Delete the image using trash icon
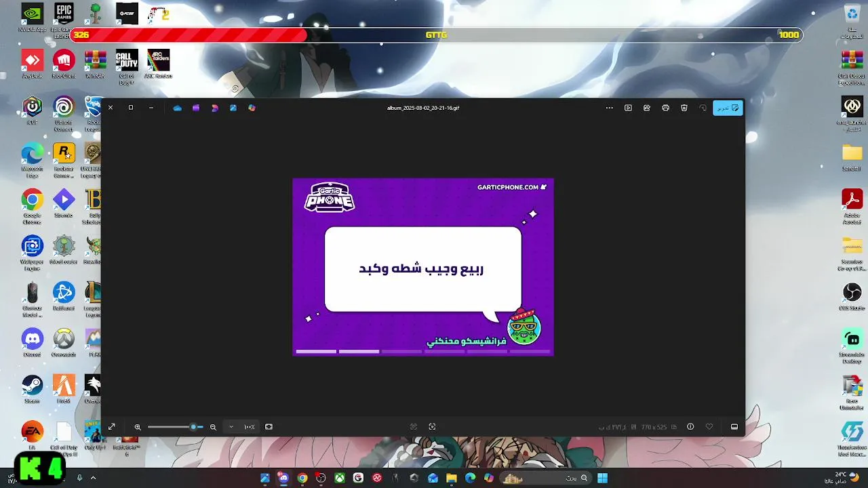Viewport: 868px width, 488px height. pyautogui.click(x=684, y=108)
